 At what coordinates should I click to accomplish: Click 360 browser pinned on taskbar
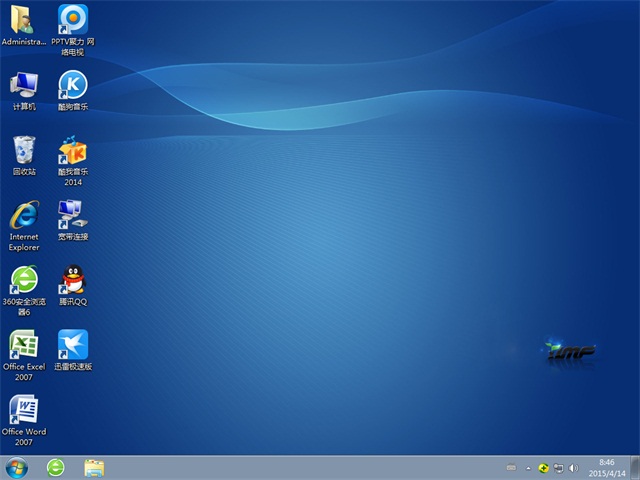(56, 467)
